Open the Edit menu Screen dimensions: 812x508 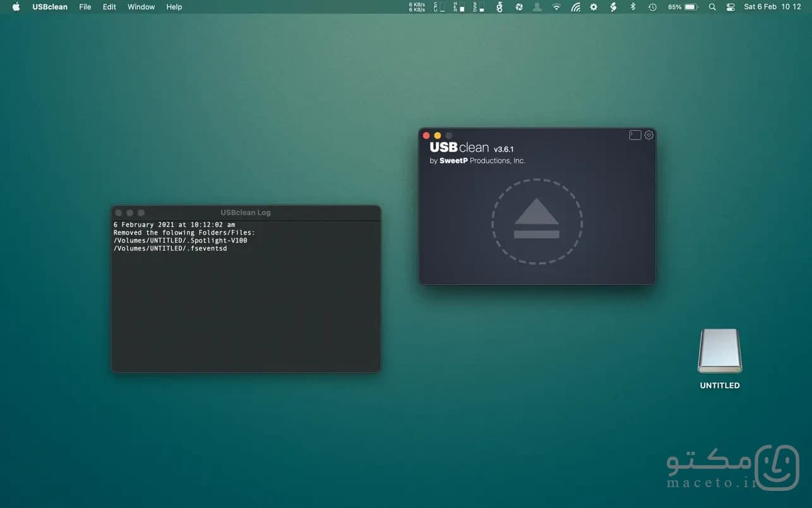tap(109, 7)
